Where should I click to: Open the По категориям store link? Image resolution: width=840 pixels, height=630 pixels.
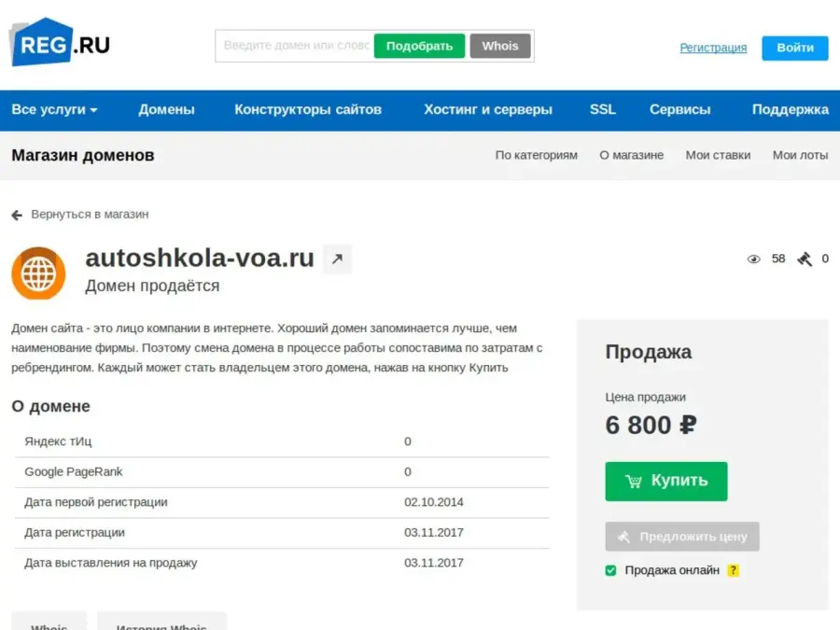coord(536,155)
